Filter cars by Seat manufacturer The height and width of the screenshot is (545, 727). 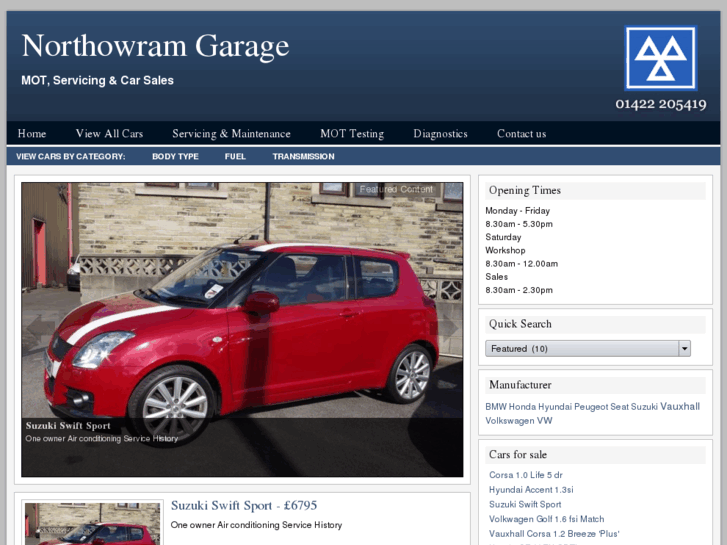coord(619,407)
